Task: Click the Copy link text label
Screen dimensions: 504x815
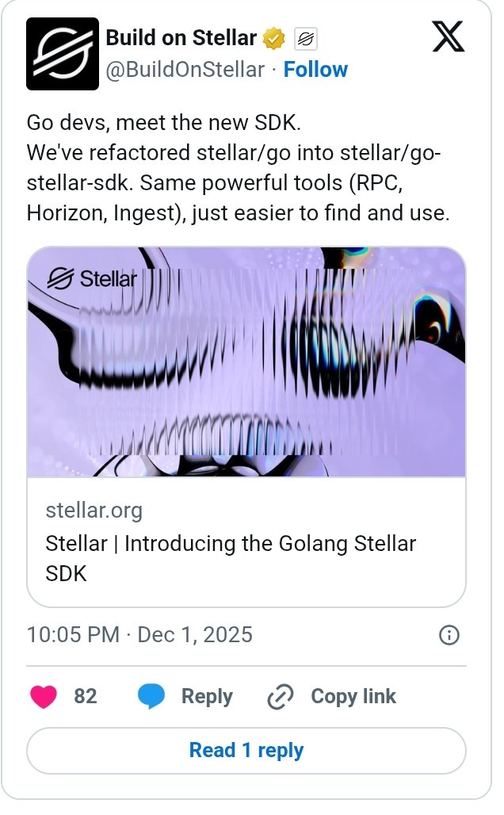Action: pyautogui.click(x=353, y=697)
